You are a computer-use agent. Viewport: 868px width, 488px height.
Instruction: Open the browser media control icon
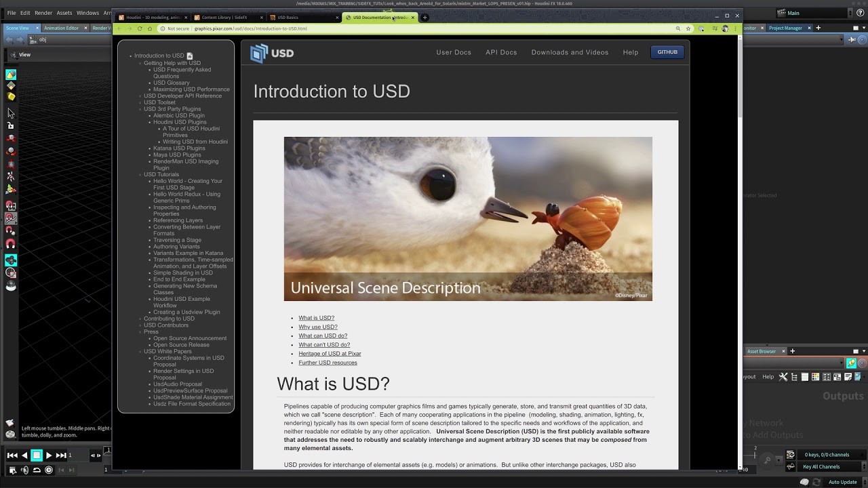click(713, 28)
